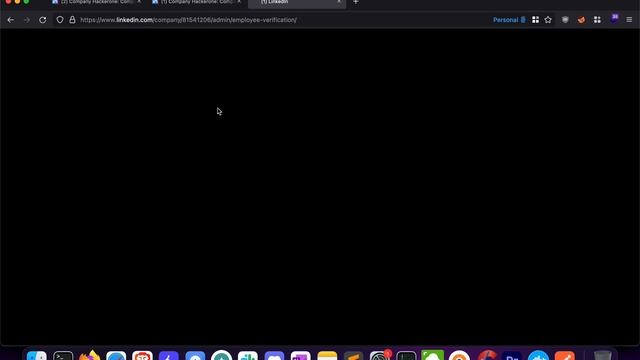Open the purple extension with badge
640x360 pixels.
(x=614, y=18)
